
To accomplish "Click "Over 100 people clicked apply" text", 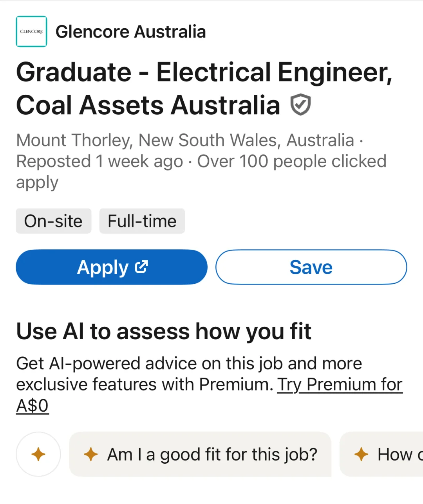I will (x=291, y=161).
